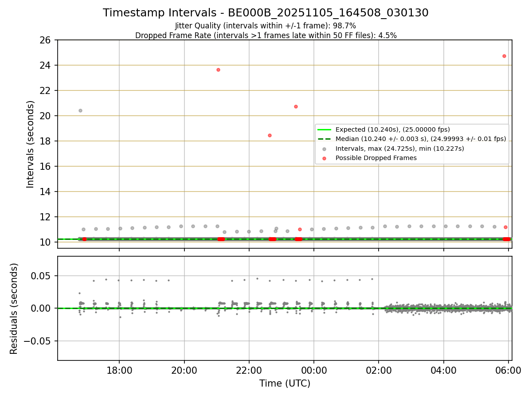Select the 'Expected (10.240s)' legend text
532x399 pixels.
[365, 129]
